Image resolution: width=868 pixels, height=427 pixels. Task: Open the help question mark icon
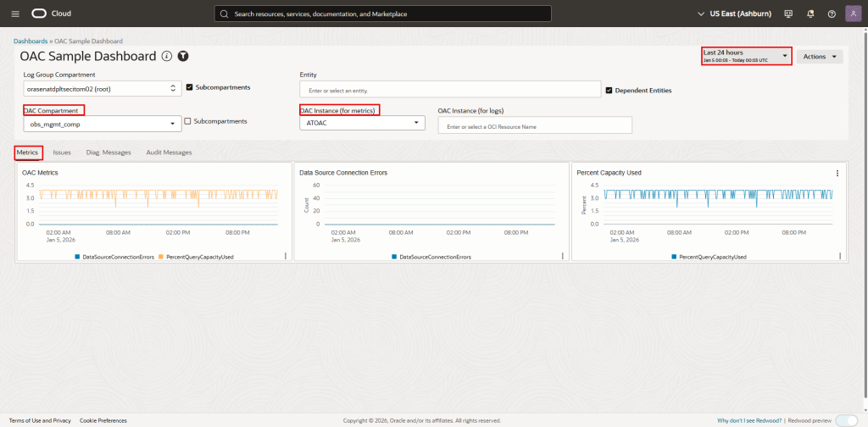[x=831, y=14]
